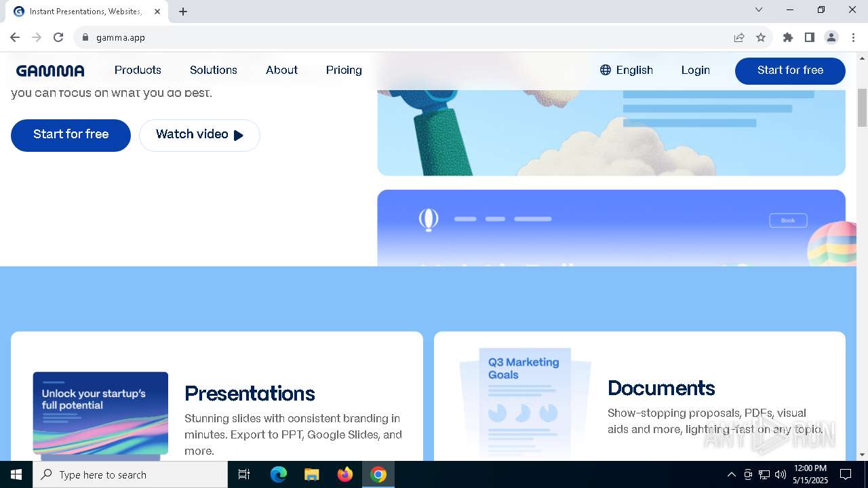
Task: Expand the tab search chevron
Action: pyautogui.click(x=759, y=9)
